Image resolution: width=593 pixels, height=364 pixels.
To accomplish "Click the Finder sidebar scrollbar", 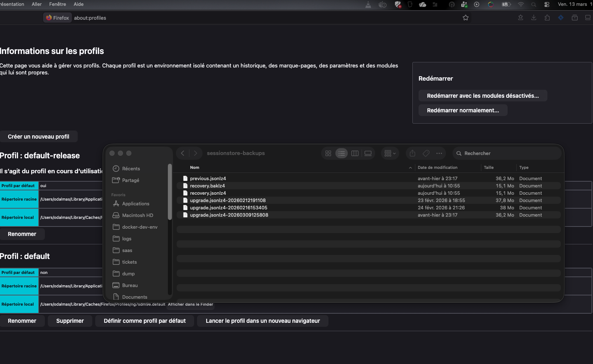I will (170, 192).
